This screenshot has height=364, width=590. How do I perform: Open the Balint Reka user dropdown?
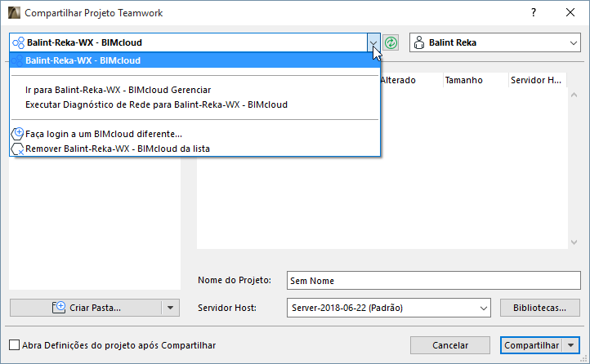coord(574,42)
